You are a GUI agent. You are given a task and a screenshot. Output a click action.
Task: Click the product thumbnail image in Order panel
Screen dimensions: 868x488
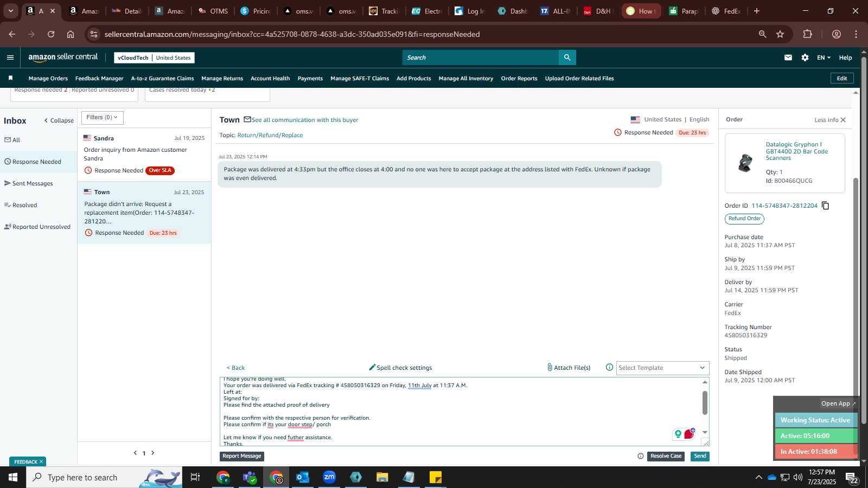(745, 163)
